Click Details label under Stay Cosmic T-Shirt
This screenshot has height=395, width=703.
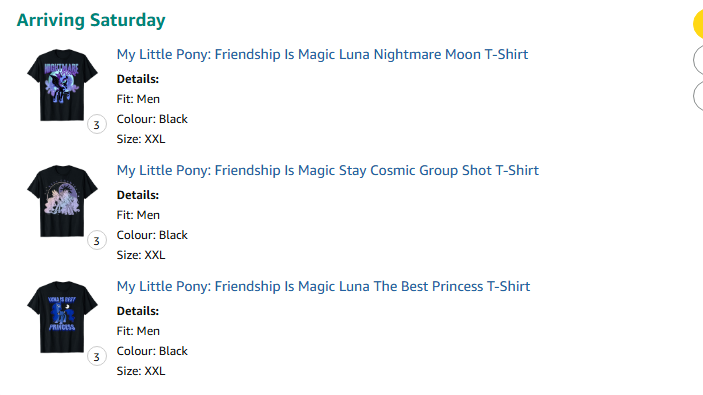coord(138,195)
